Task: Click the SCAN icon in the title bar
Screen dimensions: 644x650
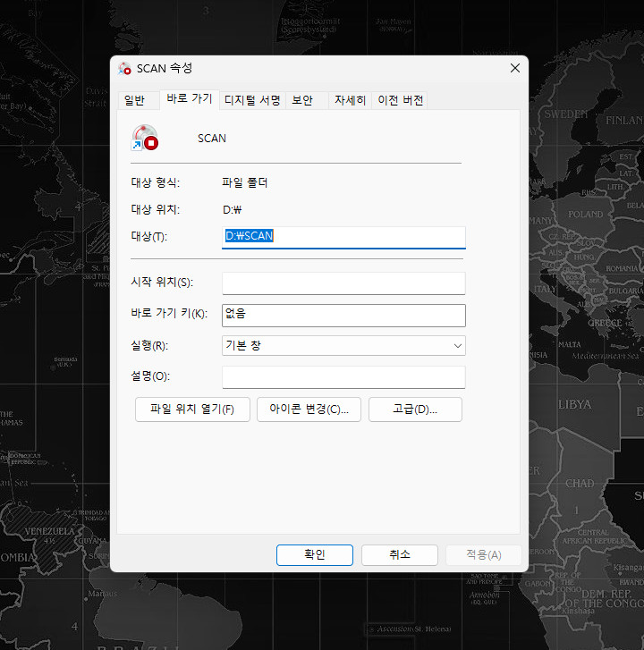Action: coord(125,69)
